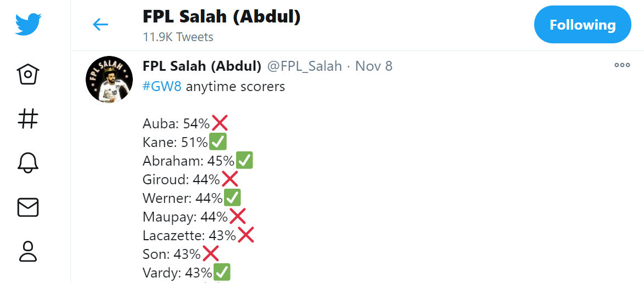Open the Notifications bell icon
Viewport: 644px width, 283px height.
coord(28,162)
